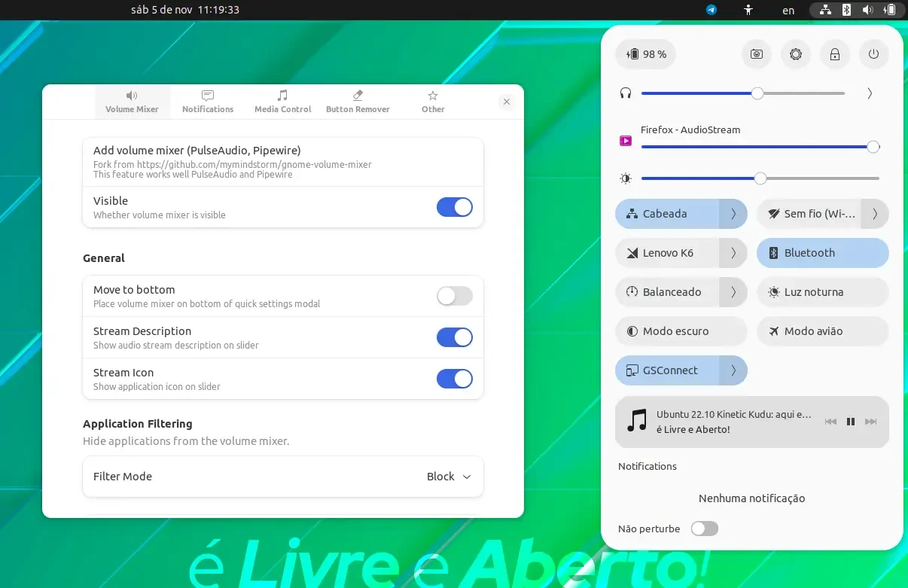Click the wired network icon in top bar
Viewport: 908px width, 588px height.
pos(825,10)
